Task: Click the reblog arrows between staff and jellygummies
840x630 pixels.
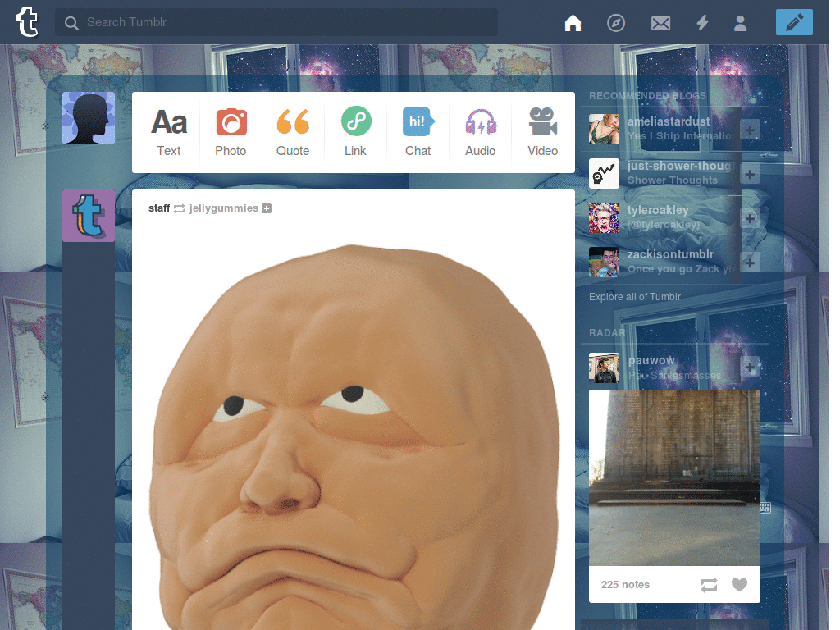Action: pyautogui.click(x=180, y=208)
